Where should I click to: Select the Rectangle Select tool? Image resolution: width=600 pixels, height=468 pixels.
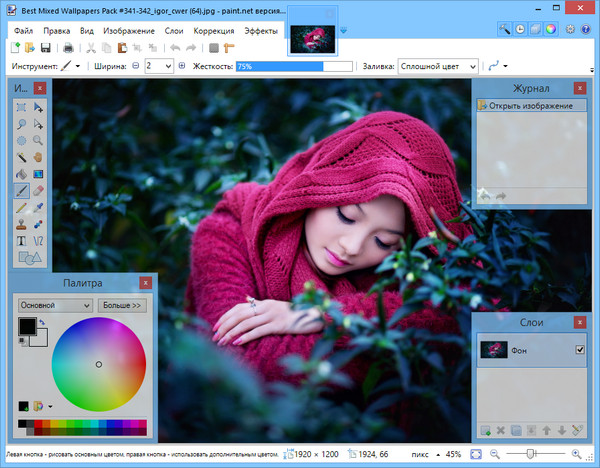tap(21, 107)
